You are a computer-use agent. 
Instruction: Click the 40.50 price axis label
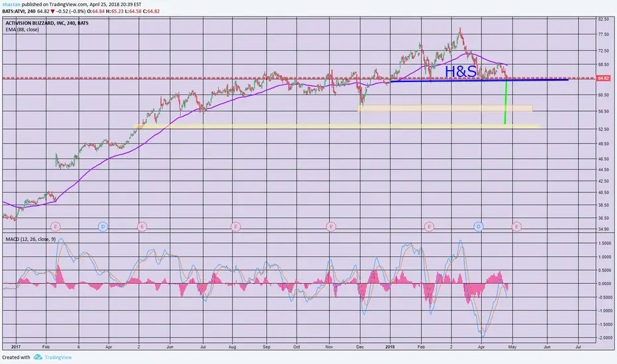pos(603,193)
